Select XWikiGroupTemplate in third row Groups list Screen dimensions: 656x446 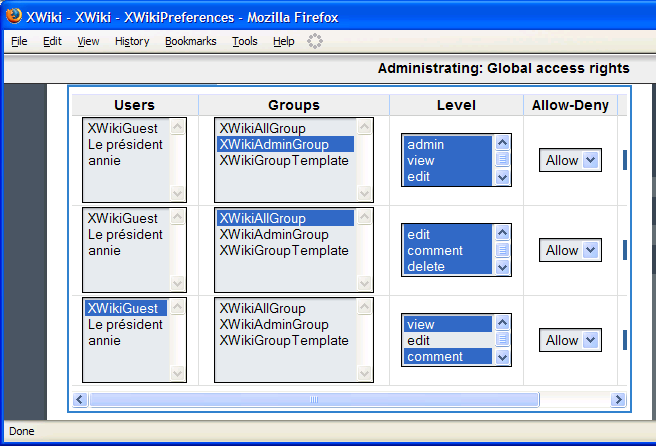click(x=285, y=340)
